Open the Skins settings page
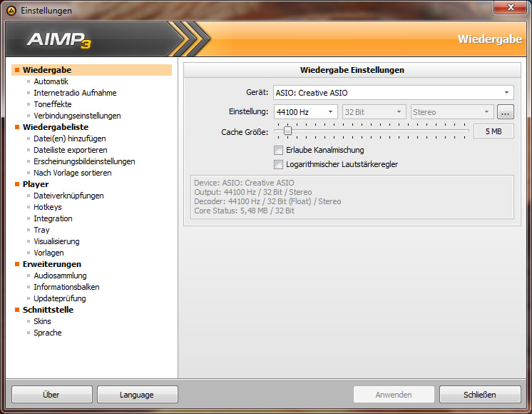The height and width of the screenshot is (414, 532). (x=42, y=321)
